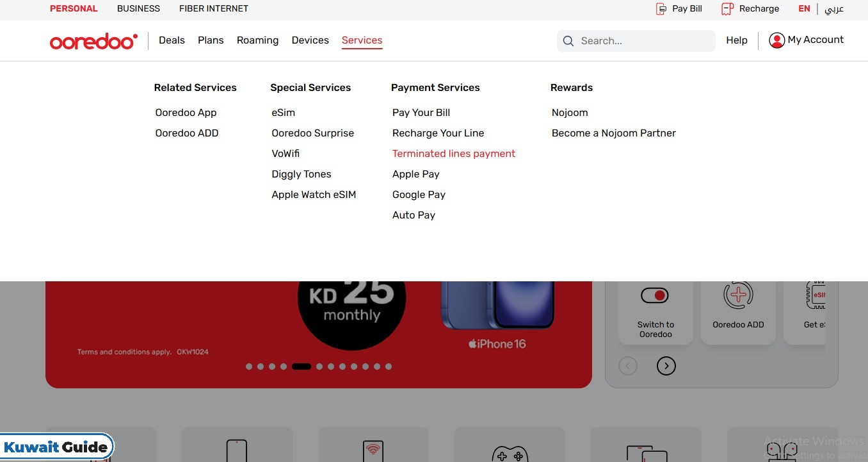Click the iPhone 16 banner image
The width and height of the screenshot is (868, 462).
coord(497,306)
